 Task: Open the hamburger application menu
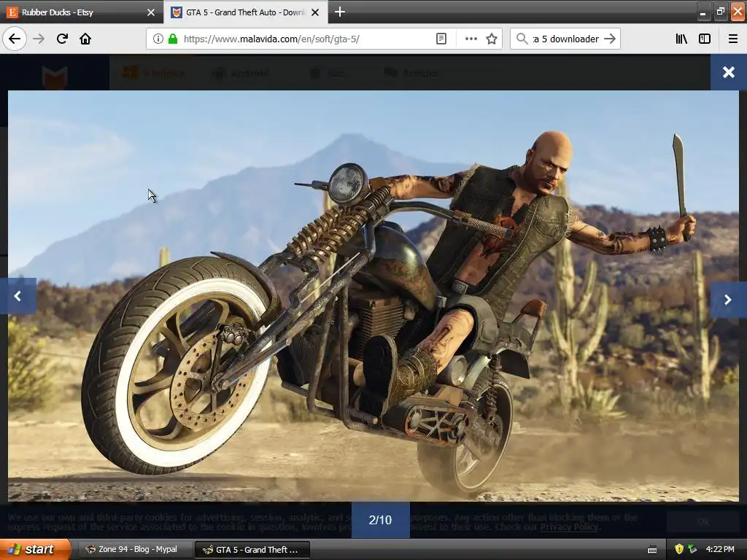(733, 39)
